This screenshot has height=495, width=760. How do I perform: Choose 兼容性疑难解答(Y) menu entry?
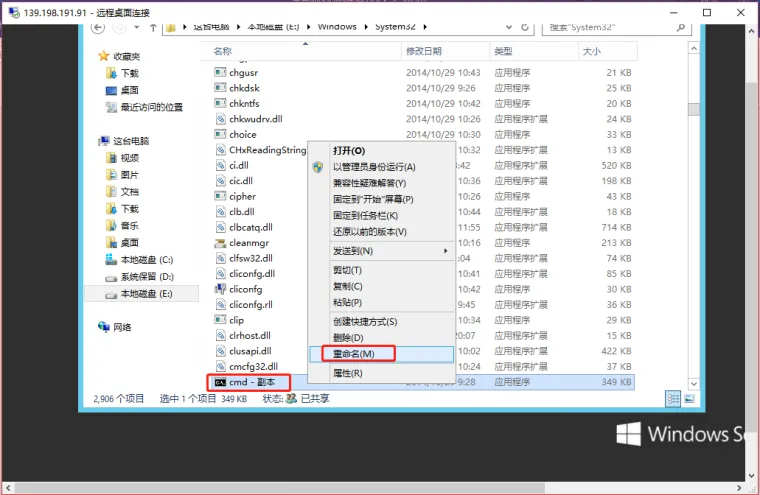click(x=381, y=183)
